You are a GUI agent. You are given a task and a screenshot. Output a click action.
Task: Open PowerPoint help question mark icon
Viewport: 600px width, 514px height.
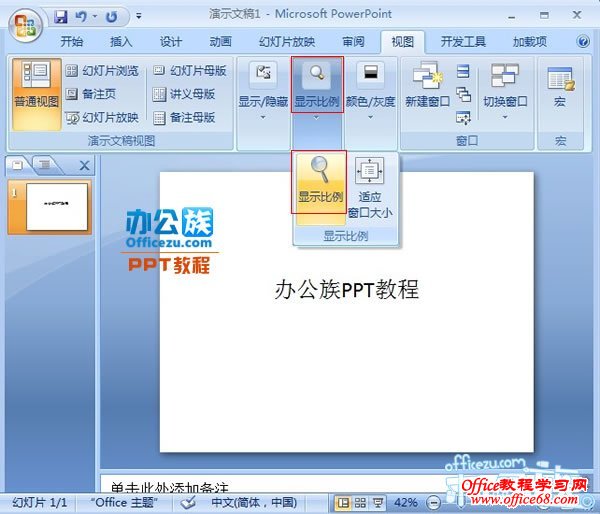583,41
